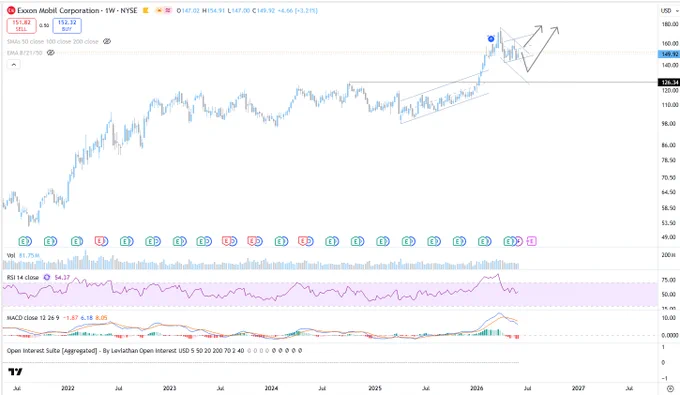Click the rightmost red earnings marker

pos(304,241)
